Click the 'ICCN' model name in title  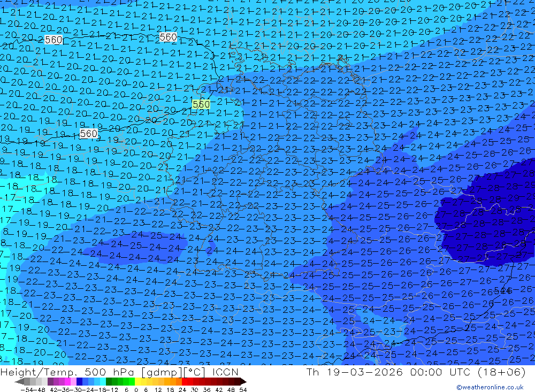point(225,372)
